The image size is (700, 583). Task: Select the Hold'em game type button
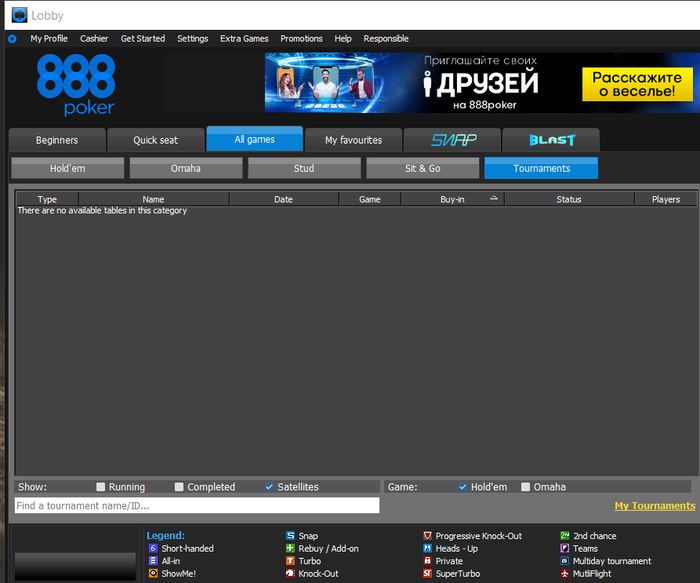click(x=68, y=168)
